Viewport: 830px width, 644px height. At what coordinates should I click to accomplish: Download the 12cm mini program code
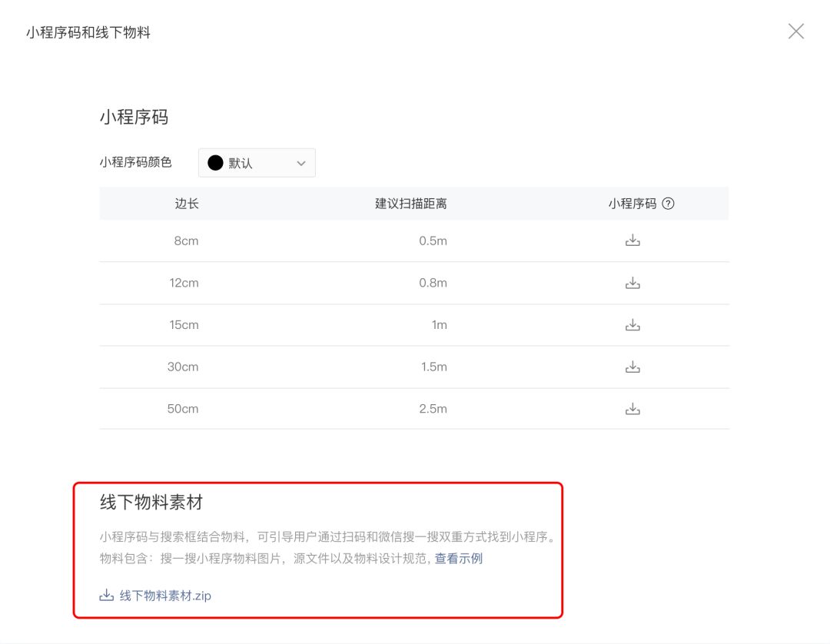click(632, 283)
